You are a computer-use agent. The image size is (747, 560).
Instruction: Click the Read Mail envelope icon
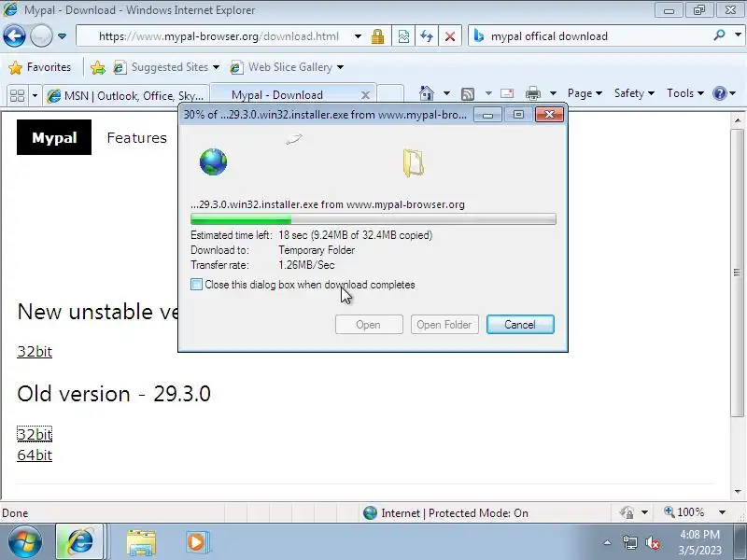(507, 93)
